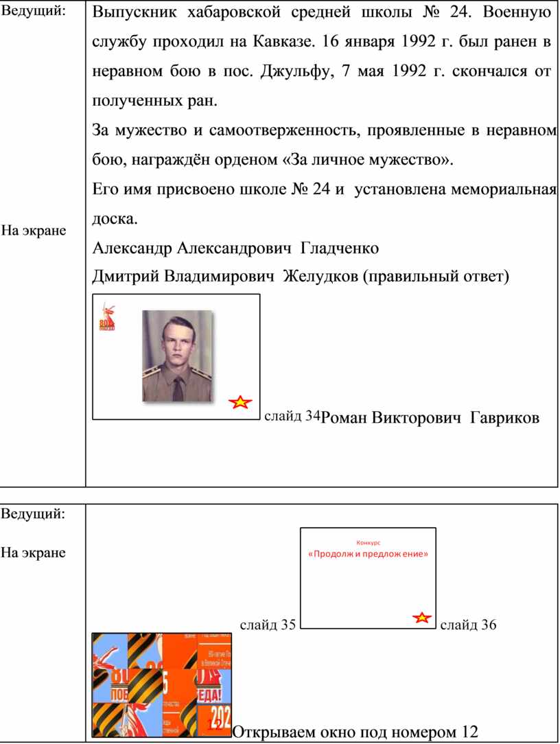Click the line «Его имя присвоено школе № 24»
This screenshot has width=560, height=744.
coord(324,189)
